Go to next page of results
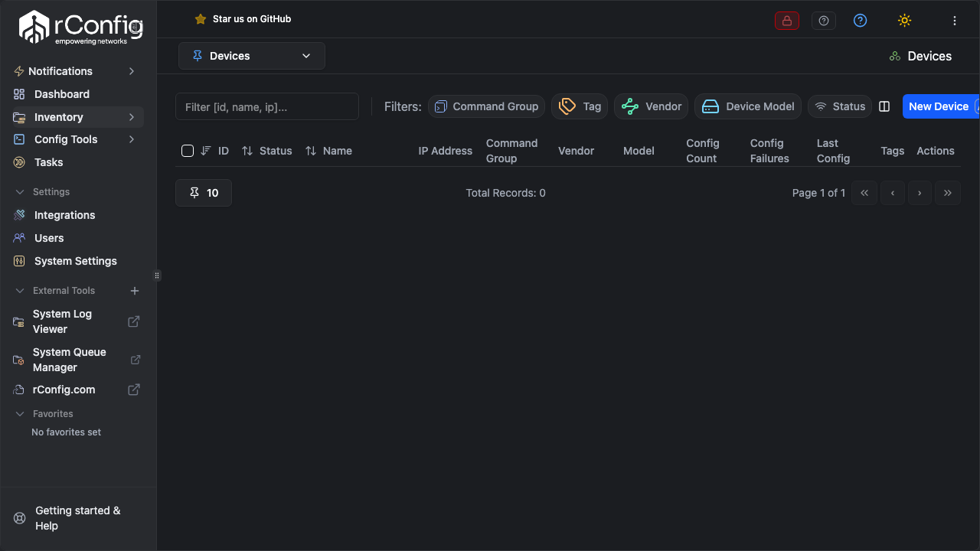 [920, 193]
